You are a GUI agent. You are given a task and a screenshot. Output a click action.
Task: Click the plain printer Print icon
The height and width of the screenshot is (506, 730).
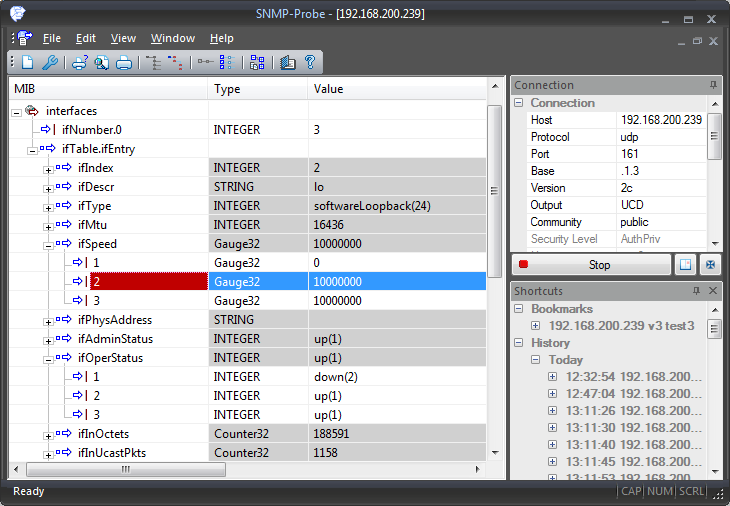pyautogui.click(x=124, y=62)
